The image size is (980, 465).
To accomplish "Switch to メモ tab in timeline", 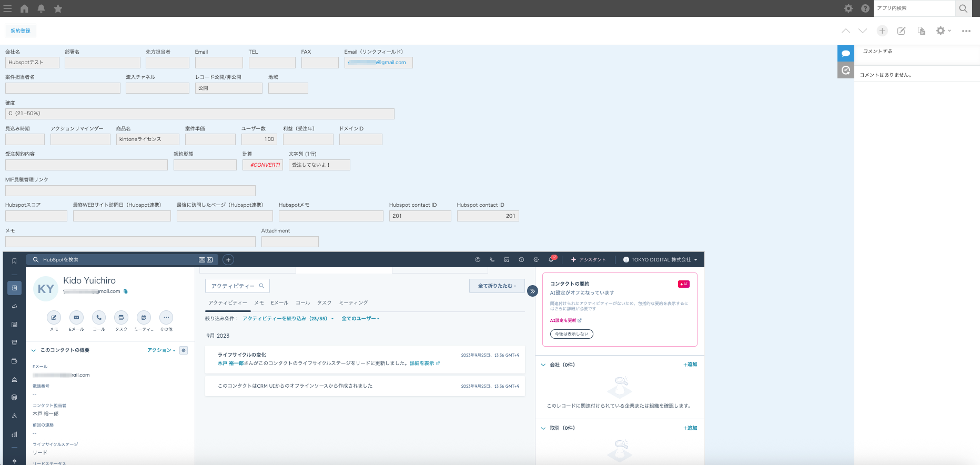I will tap(259, 303).
